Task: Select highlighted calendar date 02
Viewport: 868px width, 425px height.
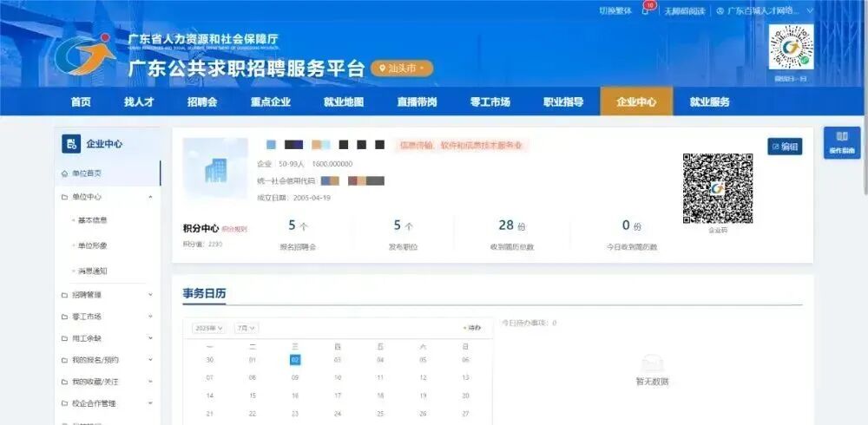Action: pos(295,360)
